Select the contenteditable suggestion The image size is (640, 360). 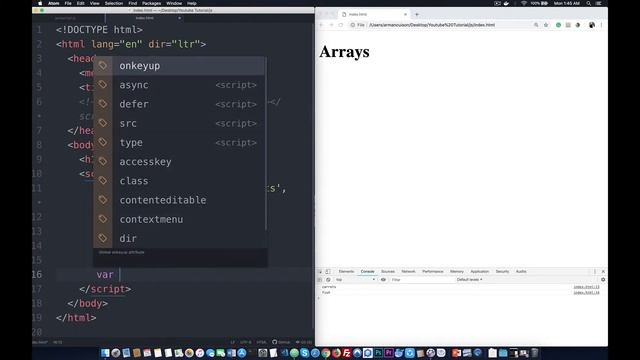click(179, 200)
